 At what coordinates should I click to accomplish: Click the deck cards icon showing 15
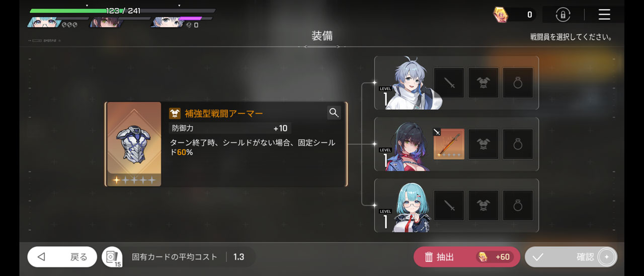(112, 257)
